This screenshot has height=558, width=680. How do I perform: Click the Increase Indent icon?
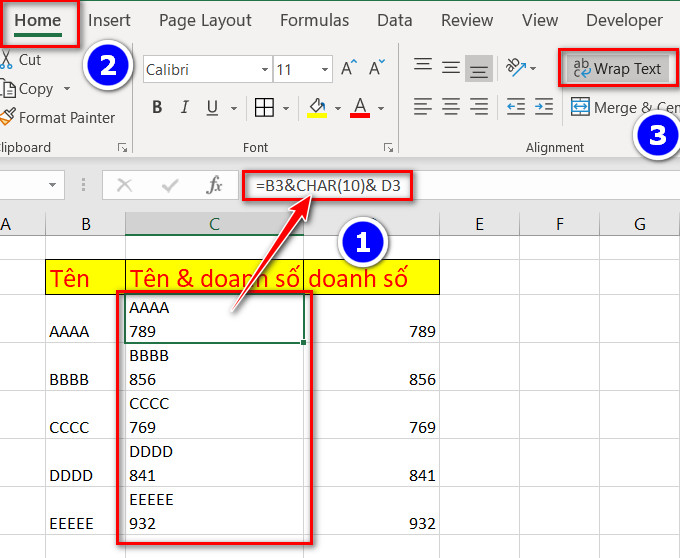point(544,107)
